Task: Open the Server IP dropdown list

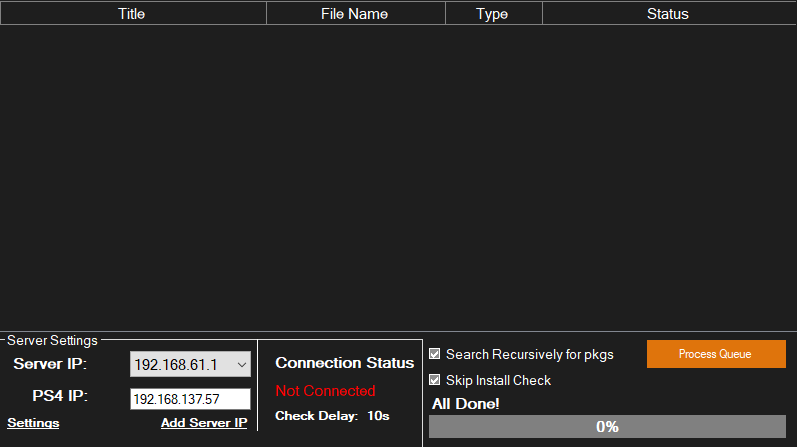Action: 241,365
